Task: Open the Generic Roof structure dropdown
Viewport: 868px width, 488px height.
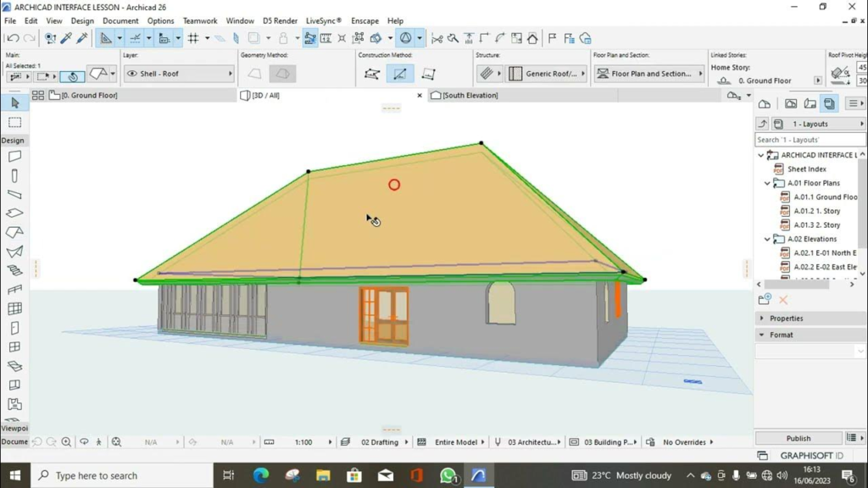Action: (x=547, y=74)
